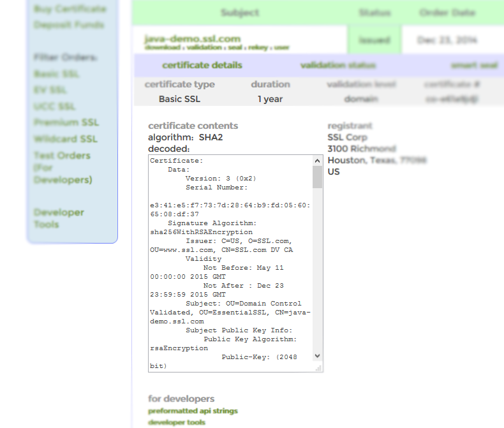This screenshot has width=504, height=428.
Task: Click Buy Certificate in the sidebar
Action: tap(70, 9)
